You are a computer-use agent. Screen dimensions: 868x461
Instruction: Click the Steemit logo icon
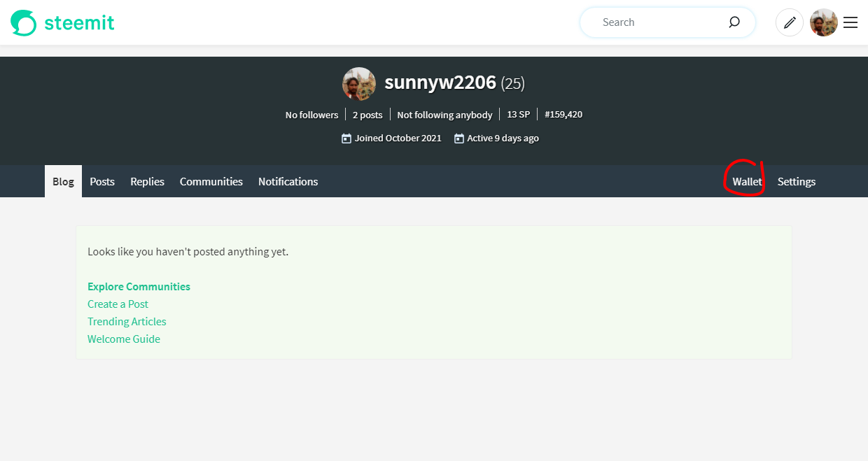[23, 22]
